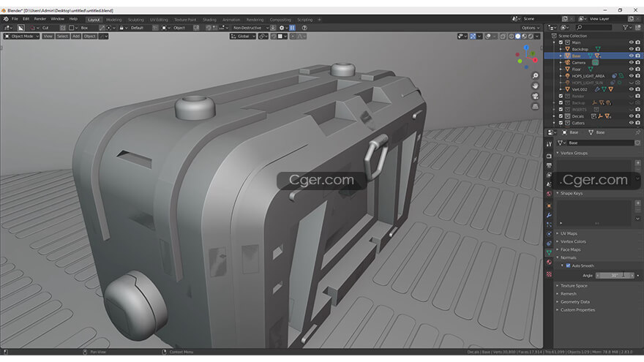Open the Non-Destructive mode dropdown
The width and height of the screenshot is (644, 362).
click(x=250, y=28)
